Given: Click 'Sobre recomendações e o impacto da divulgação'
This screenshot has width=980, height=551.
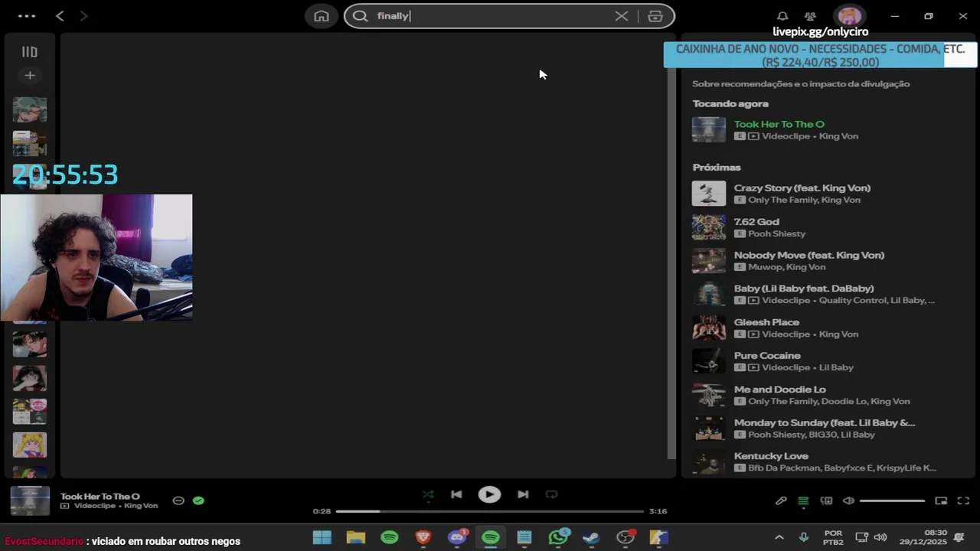Looking at the screenshot, I should click(801, 83).
